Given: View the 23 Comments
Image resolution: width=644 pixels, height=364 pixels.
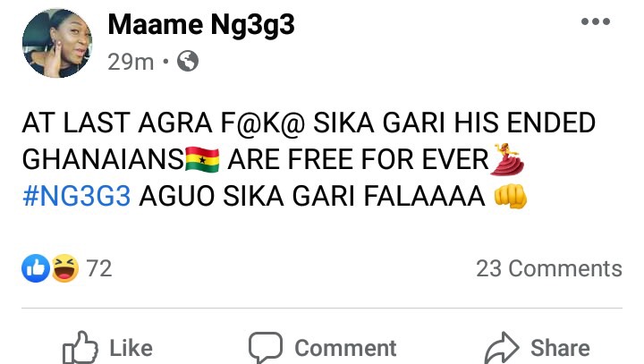Looking at the screenshot, I should [549, 268].
